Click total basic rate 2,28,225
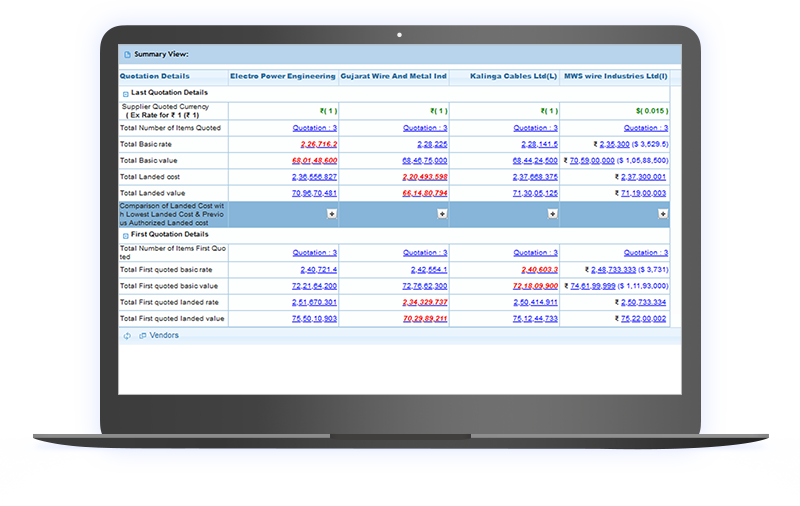 click(x=432, y=144)
